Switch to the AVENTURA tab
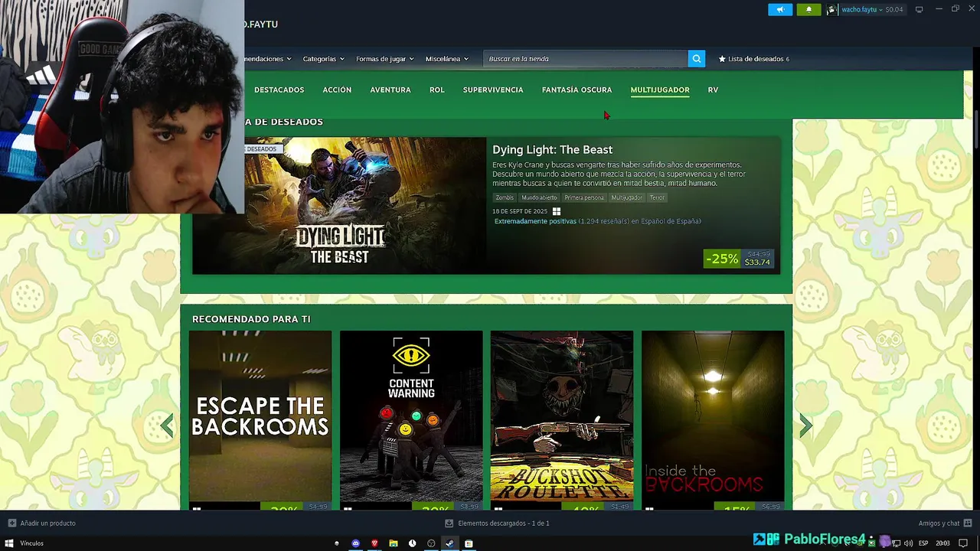The width and height of the screenshot is (980, 551). pyautogui.click(x=390, y=90)
